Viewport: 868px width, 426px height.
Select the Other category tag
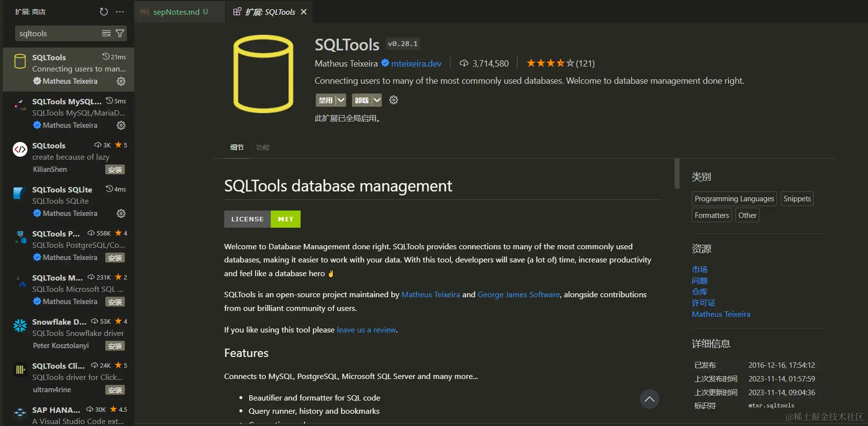pos(748,215)
